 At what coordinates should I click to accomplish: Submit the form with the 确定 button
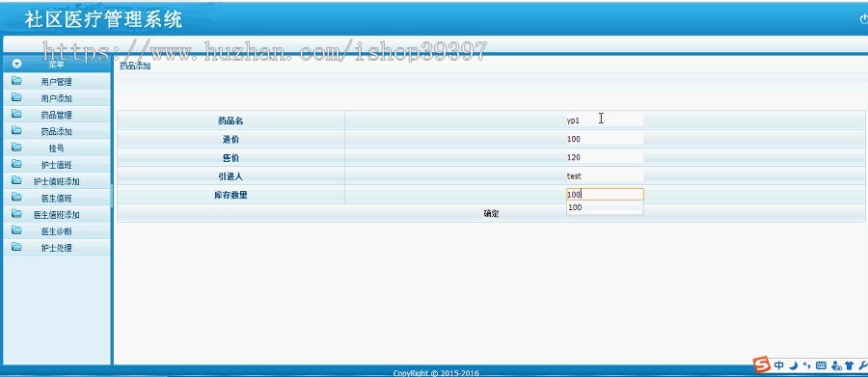point(491,214)
